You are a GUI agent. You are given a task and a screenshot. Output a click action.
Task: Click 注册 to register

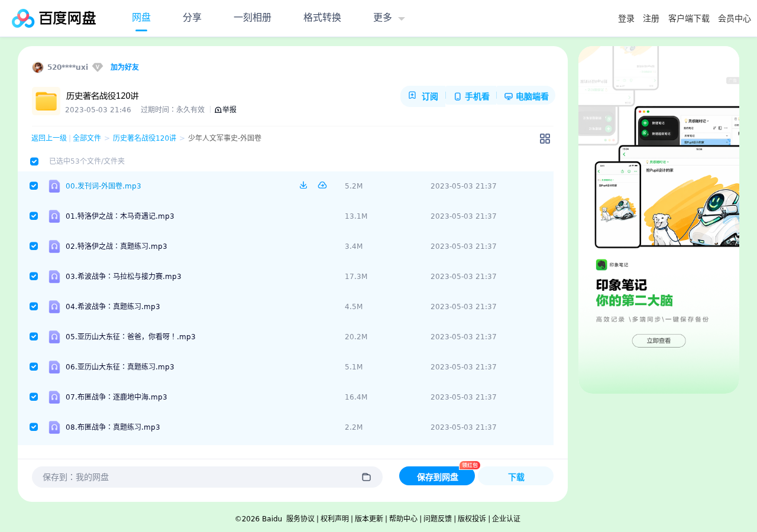click(651, 19)
